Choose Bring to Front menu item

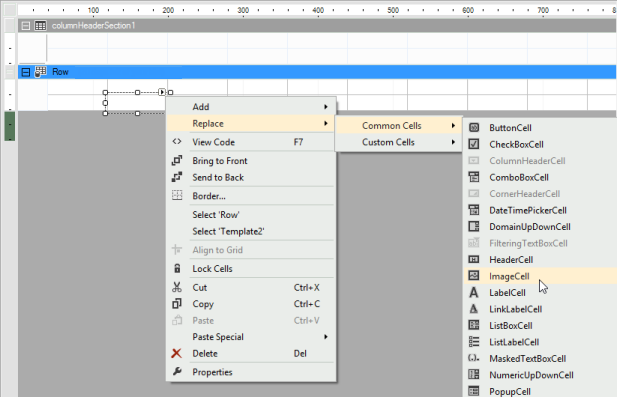pos(252,161)
